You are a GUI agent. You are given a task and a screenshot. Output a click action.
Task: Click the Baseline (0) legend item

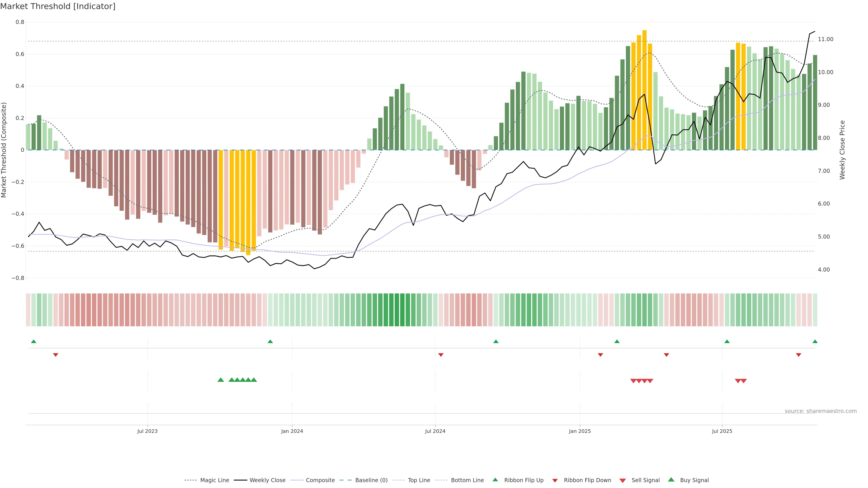(371, 480)
